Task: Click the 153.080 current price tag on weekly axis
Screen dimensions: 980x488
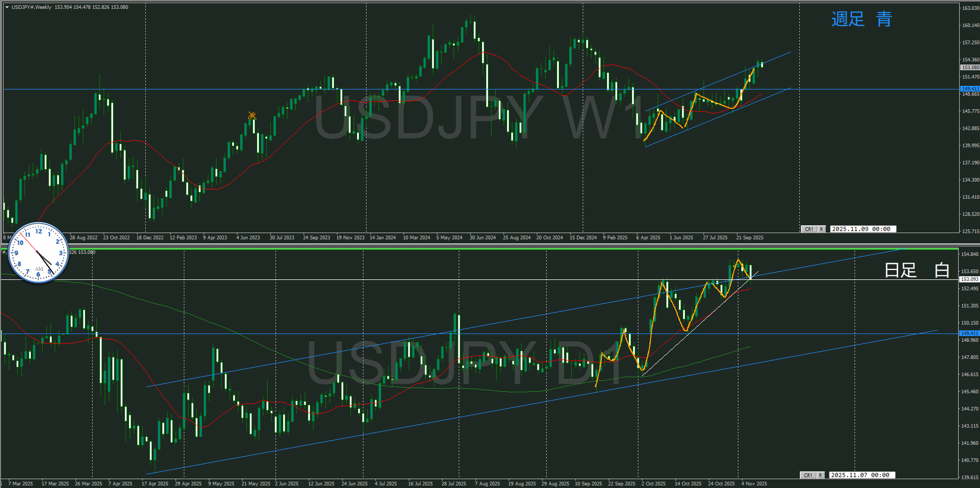Action: click(x=970, y=68)
